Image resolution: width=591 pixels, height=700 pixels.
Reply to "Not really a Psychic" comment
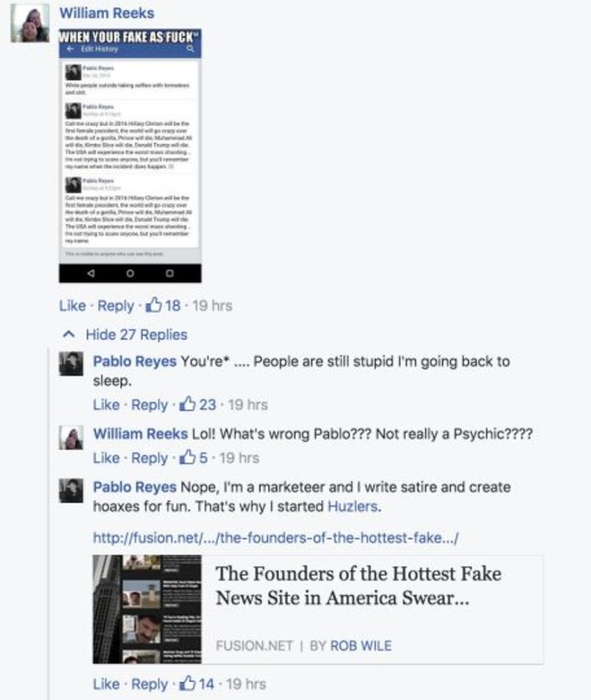149,458
